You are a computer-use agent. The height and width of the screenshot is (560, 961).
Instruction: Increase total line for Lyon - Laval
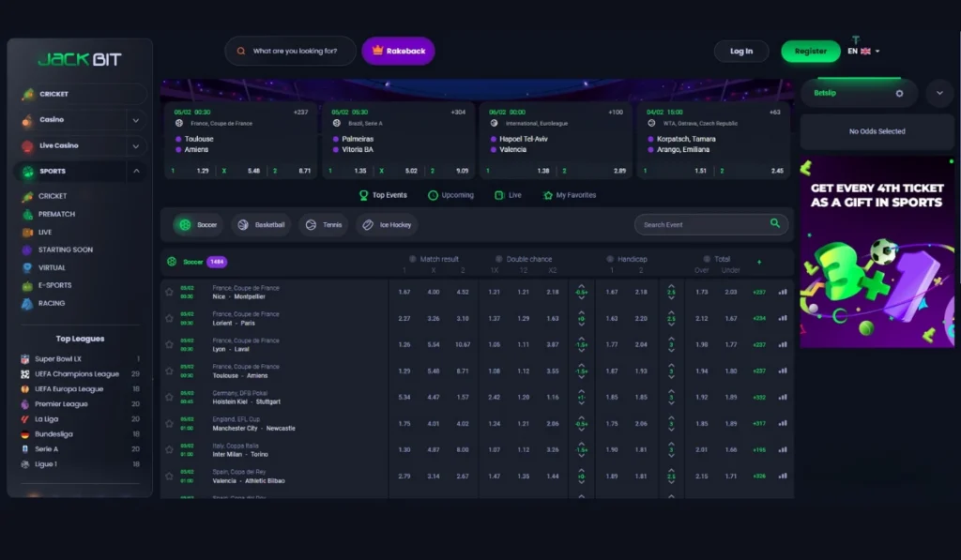point(671,339)
